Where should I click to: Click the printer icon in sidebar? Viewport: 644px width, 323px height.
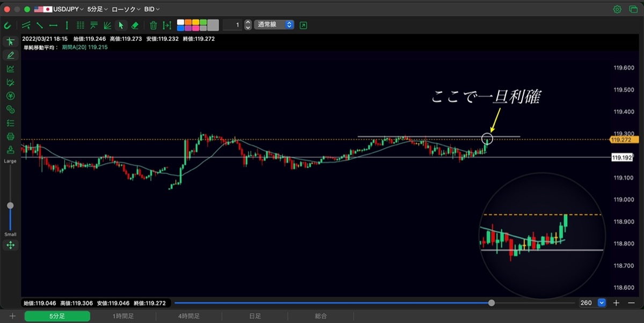[10, 136]
